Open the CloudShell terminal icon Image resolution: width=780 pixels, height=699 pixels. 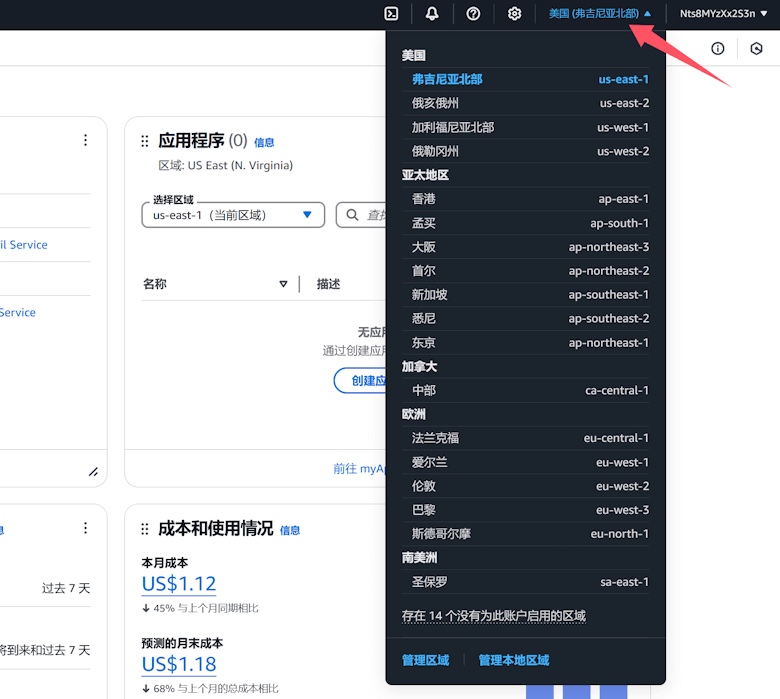[391, 13]
